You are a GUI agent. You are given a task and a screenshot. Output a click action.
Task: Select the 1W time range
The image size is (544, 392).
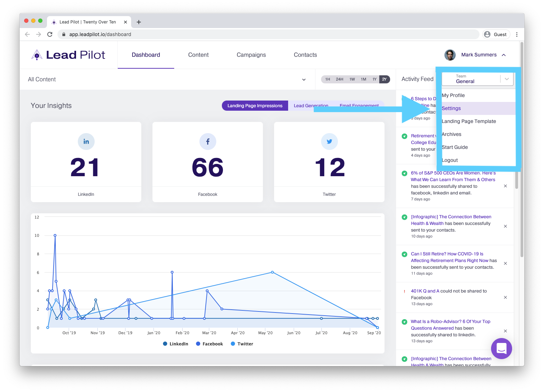coord(352,79)
